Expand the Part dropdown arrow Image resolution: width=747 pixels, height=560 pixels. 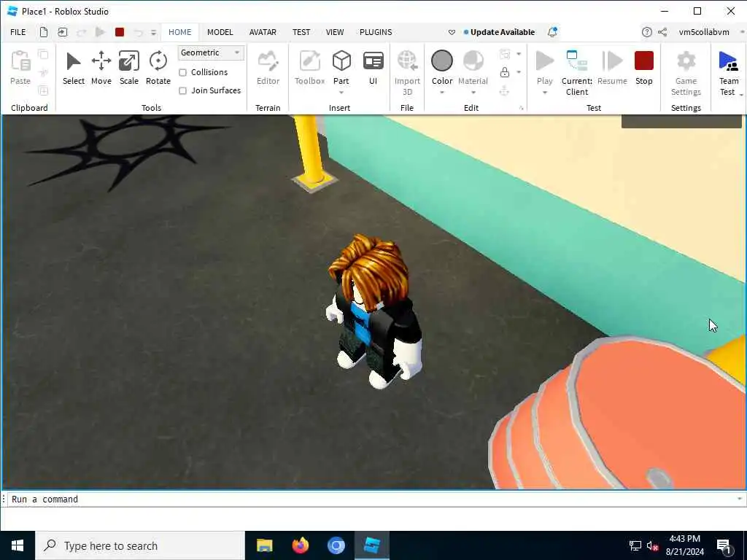[x=341, y=93]
